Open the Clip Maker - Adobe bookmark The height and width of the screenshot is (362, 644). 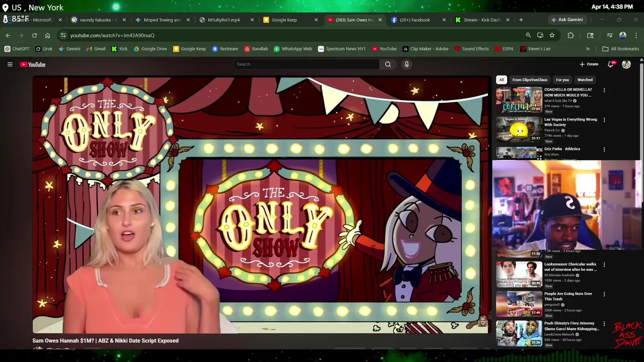tap(425, 49)
